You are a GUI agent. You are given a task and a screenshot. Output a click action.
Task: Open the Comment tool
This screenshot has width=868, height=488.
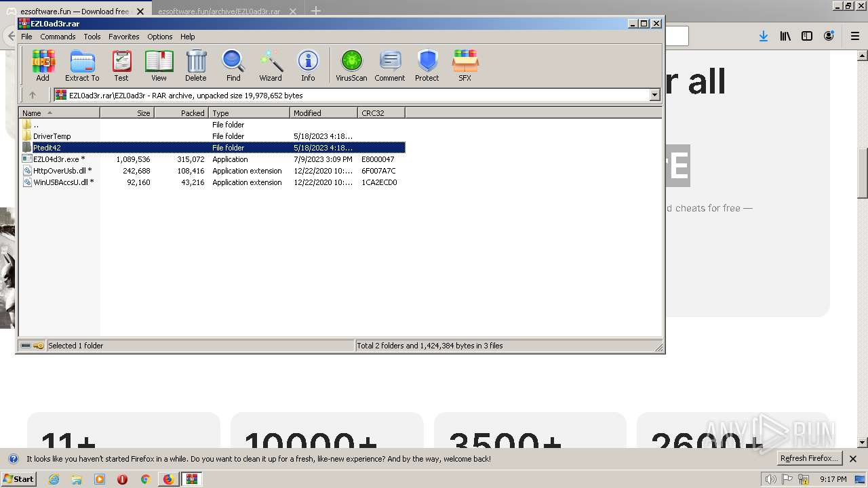tap(390, 66)
